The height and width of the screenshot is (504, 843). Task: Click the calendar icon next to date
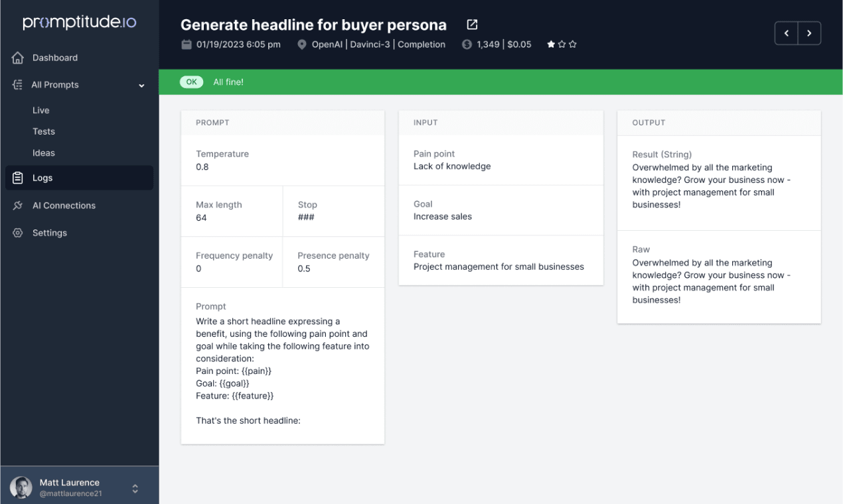[x=187, y=44]
